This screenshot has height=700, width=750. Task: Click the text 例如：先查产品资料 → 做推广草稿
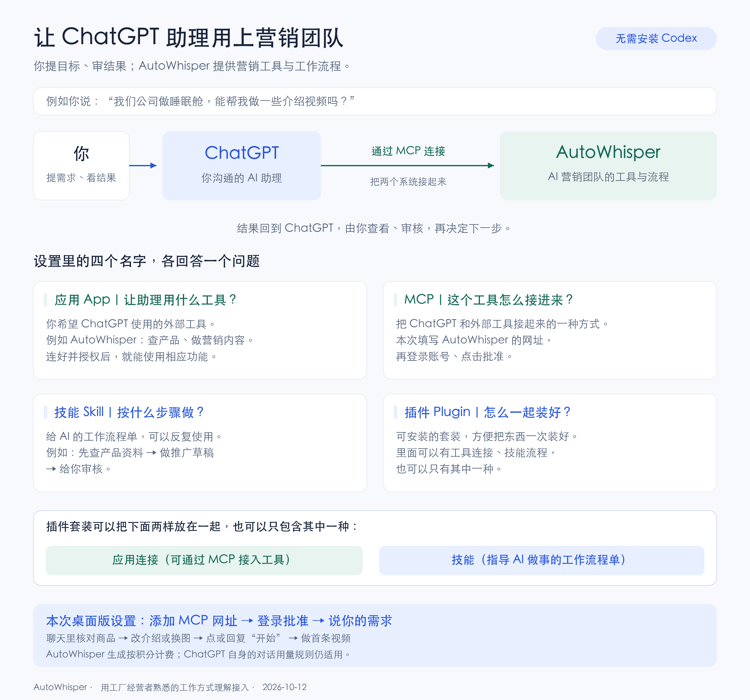130,452
